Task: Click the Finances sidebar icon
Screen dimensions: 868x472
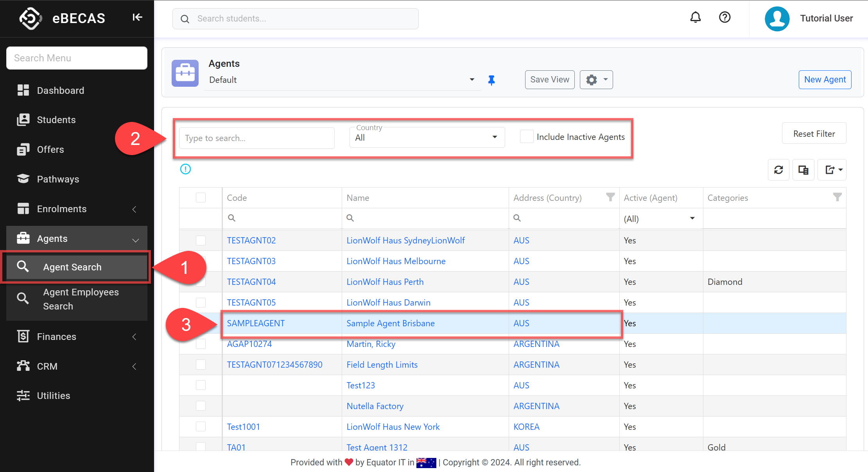Action: [x=23, y=336]
